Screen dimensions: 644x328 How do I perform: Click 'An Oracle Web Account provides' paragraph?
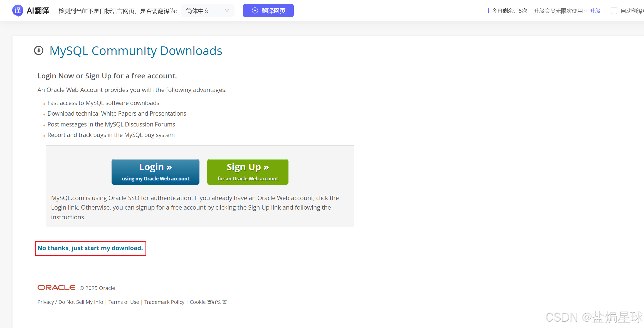pos(132,90)
